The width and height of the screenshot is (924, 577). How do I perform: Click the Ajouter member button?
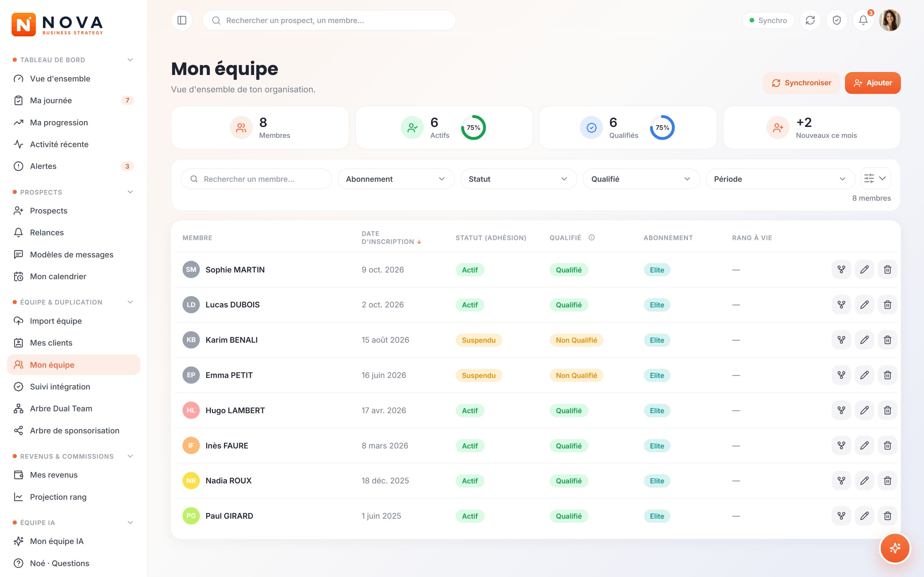(872, 83)
